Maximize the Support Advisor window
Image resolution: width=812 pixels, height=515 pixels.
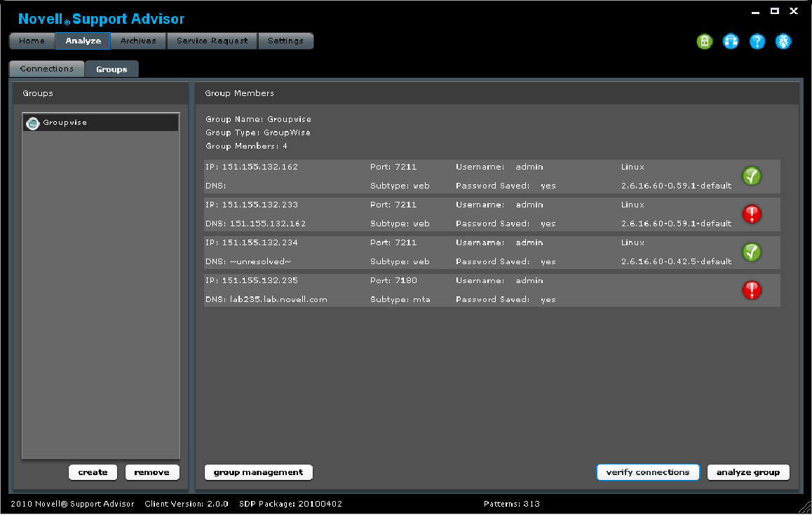(775, 11)
